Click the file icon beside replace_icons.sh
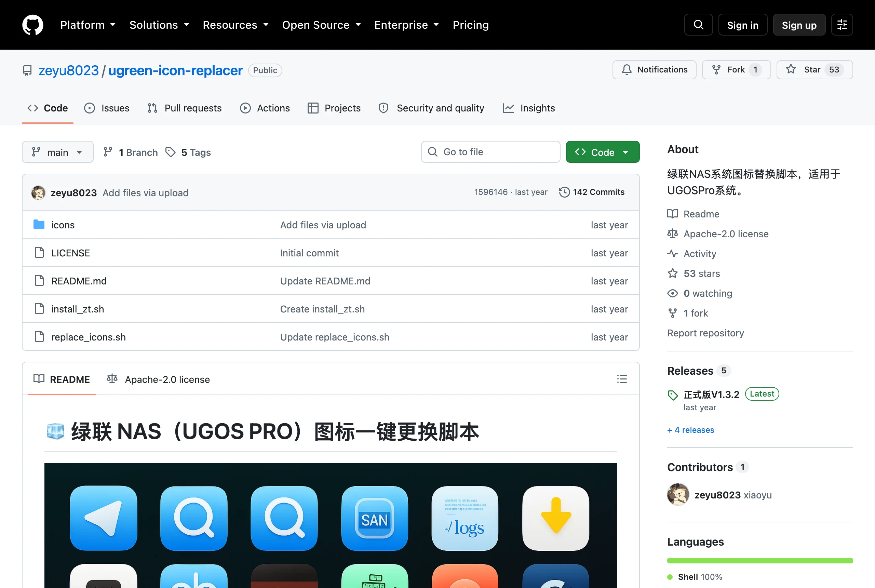875x588 pixels. tap(39, 337)
